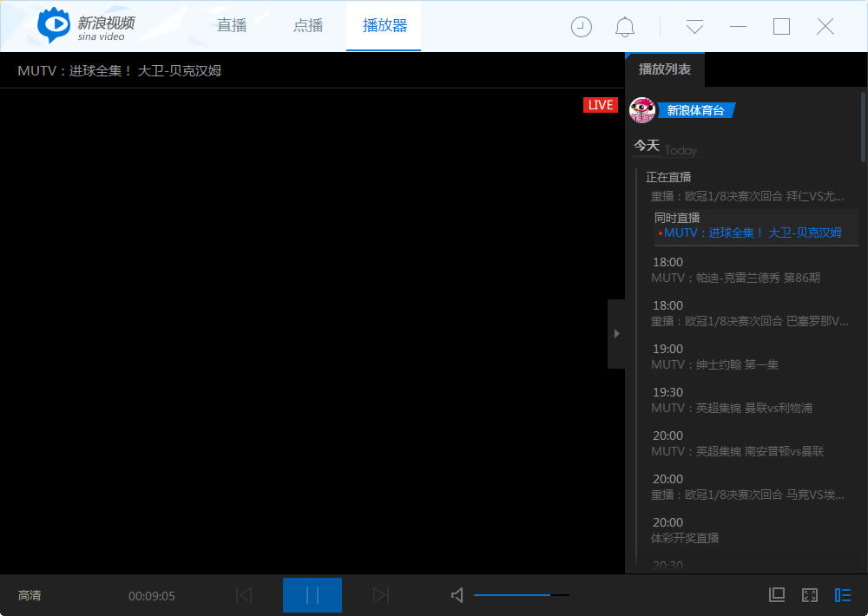Enter fullscreen mode
The image size is (868, 616).
tap(810, 595)
